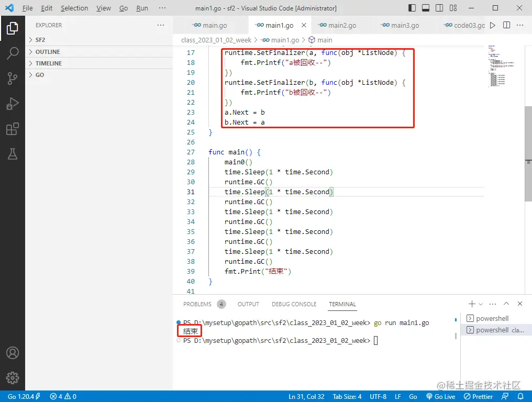Open the Go menu
The image size is (532, 402).
[x=124, y=8]
